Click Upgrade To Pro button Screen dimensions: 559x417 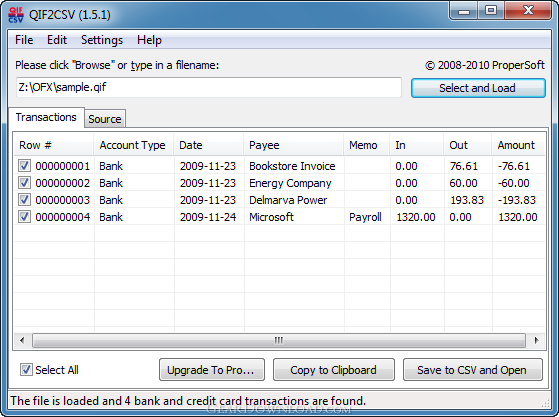(x=212, y=370)
